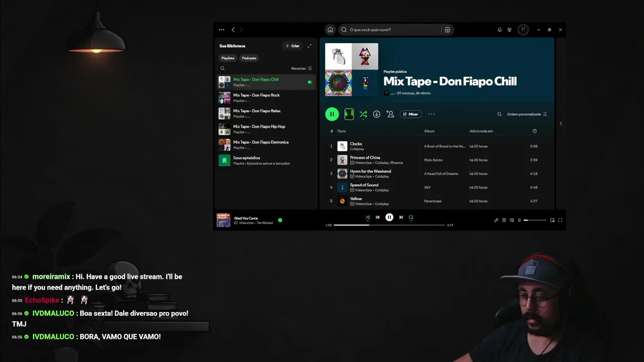Sort by Adicionada em column header

[481, 131]
